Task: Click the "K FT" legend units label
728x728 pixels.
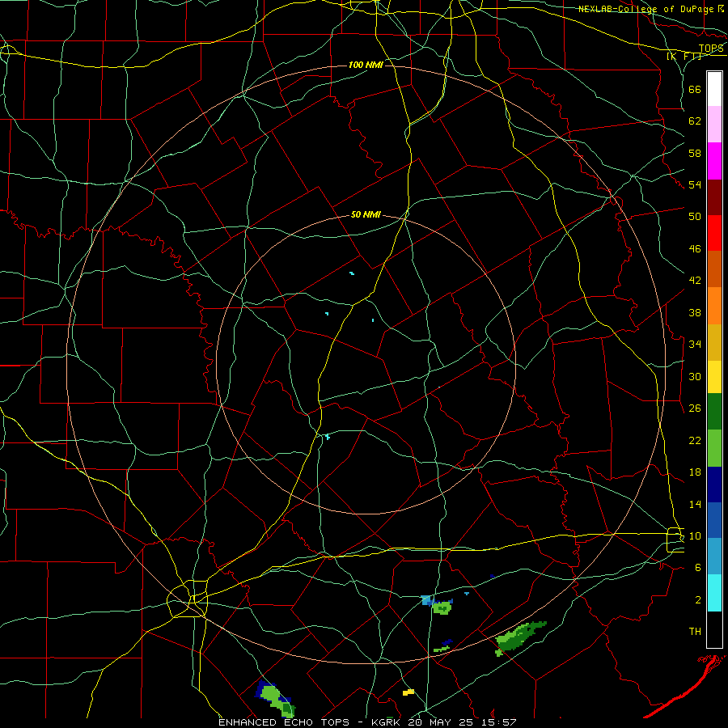Action: point(684,57)
